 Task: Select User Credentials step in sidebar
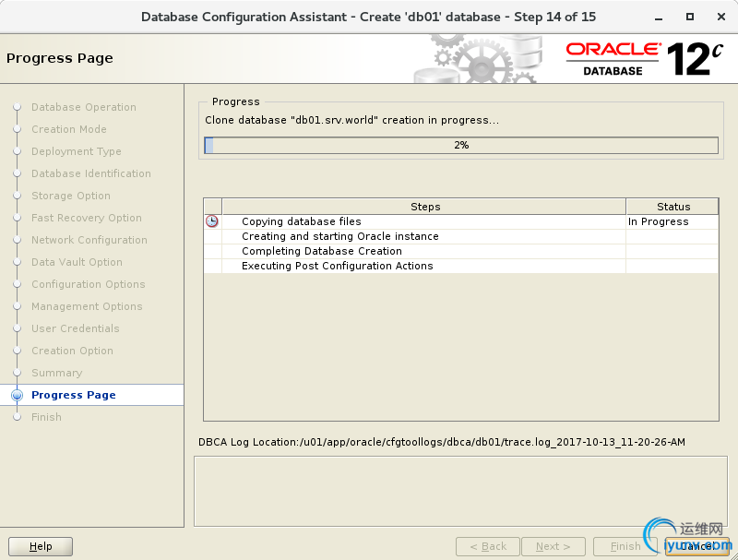(76, 328)
